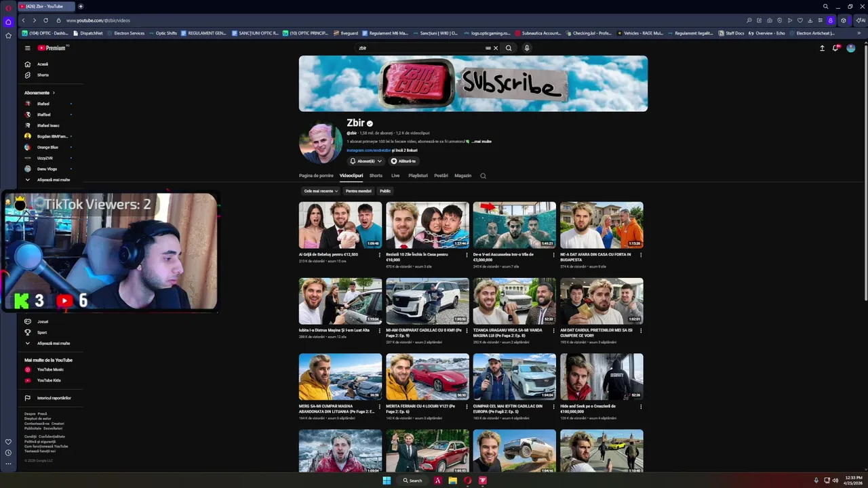Go to Acasă in the sidebar

click(x=43, y=64)
